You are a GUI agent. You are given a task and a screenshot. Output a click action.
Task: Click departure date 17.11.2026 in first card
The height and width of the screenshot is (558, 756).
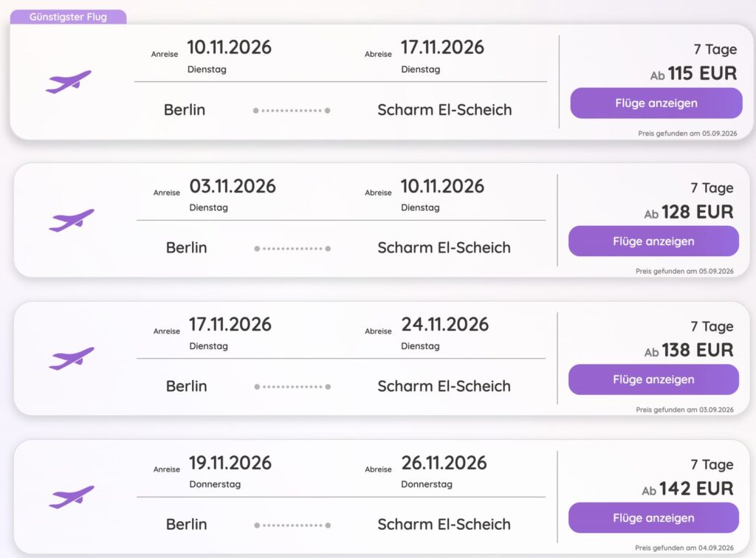coord(442,48)
